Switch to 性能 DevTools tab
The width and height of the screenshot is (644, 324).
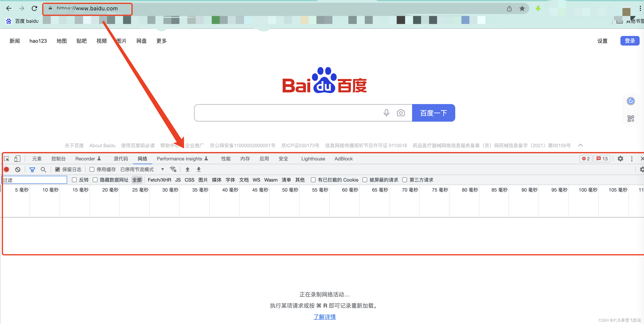tap(226, 159)
